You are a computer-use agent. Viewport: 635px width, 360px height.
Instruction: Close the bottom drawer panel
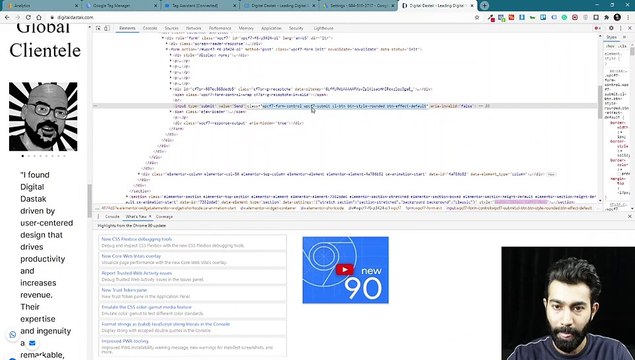pyautogui.click(x=630, y=217)
